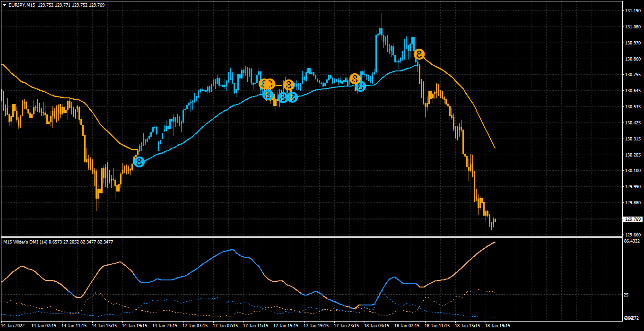Click the OHLC values 129.752 129.771 129.752 129.769
This screenshot has width=644, height=331.
click(x=71, y=5)
